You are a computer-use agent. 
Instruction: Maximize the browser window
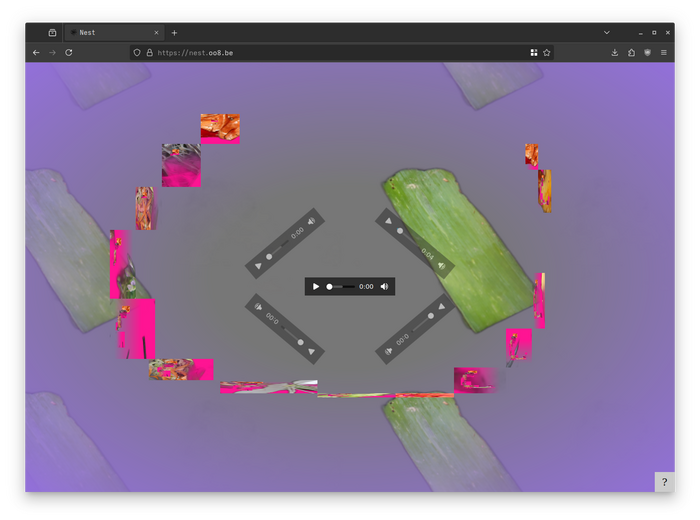pos(654,33)
